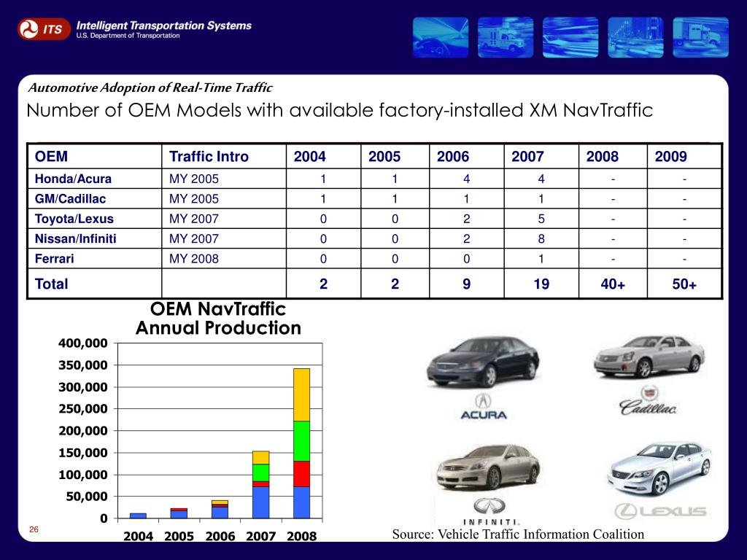Select the ambulance header thumbnail

(x=506, y=37)
